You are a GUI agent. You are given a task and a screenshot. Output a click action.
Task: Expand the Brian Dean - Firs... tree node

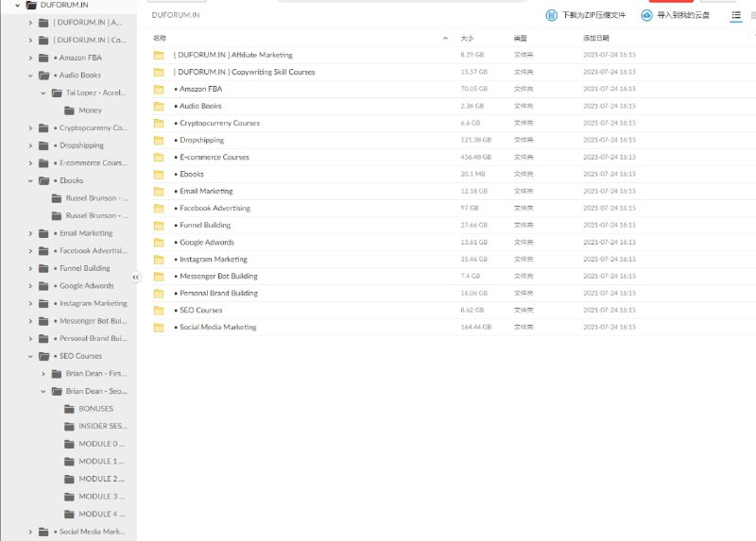(x=43, y=374)
